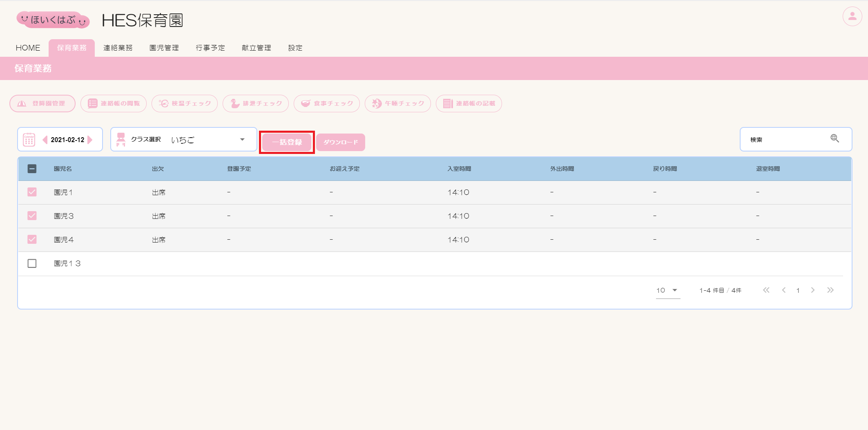
Task: Open 検温チェック temperature check
Action: click(185, 104)
